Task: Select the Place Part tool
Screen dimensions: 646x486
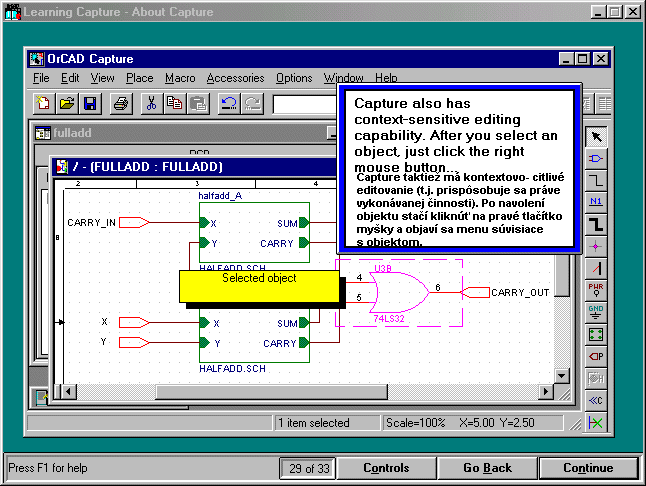Action: coord(597,159)
